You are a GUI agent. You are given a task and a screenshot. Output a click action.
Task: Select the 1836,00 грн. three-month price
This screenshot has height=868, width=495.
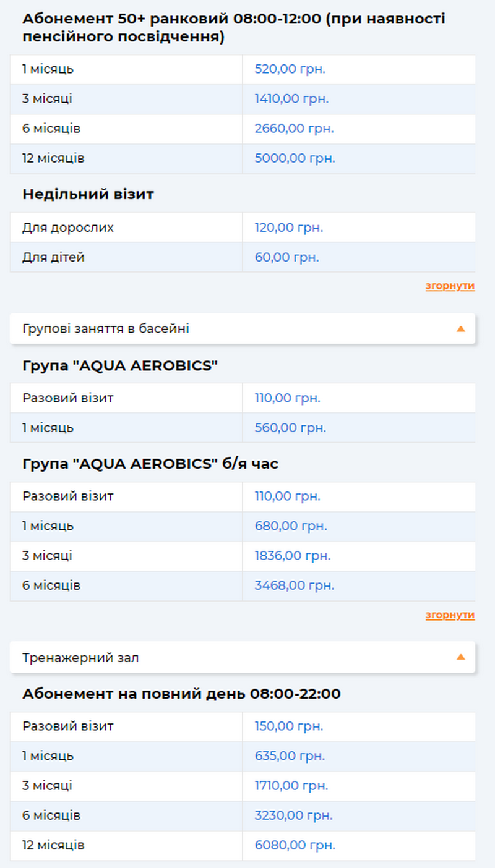[293, 556]
